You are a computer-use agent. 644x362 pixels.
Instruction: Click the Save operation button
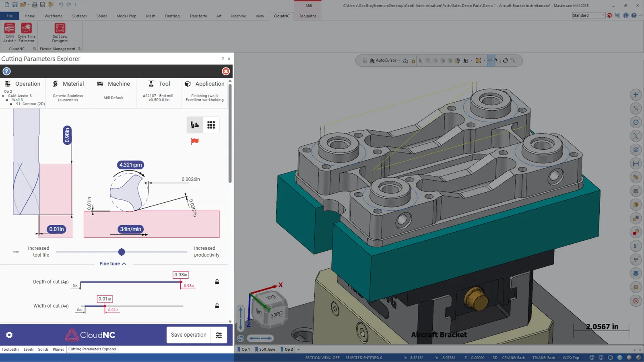(x=189, y=335)
